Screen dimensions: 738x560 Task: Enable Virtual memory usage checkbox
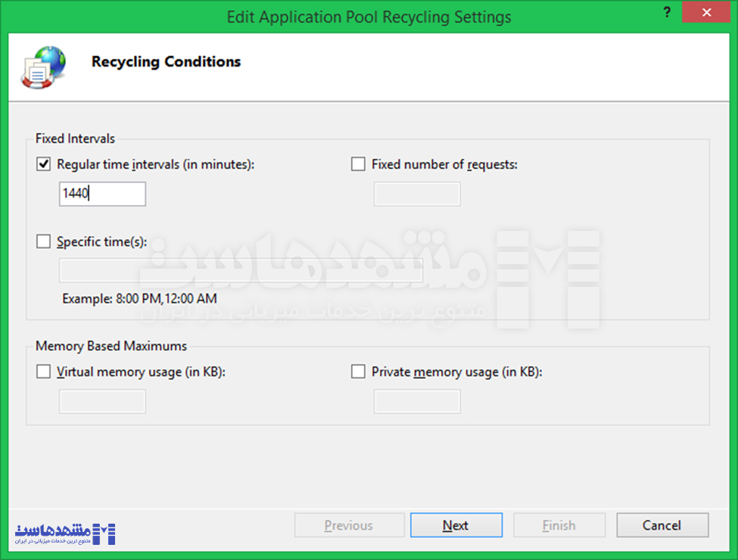point(43,372)
